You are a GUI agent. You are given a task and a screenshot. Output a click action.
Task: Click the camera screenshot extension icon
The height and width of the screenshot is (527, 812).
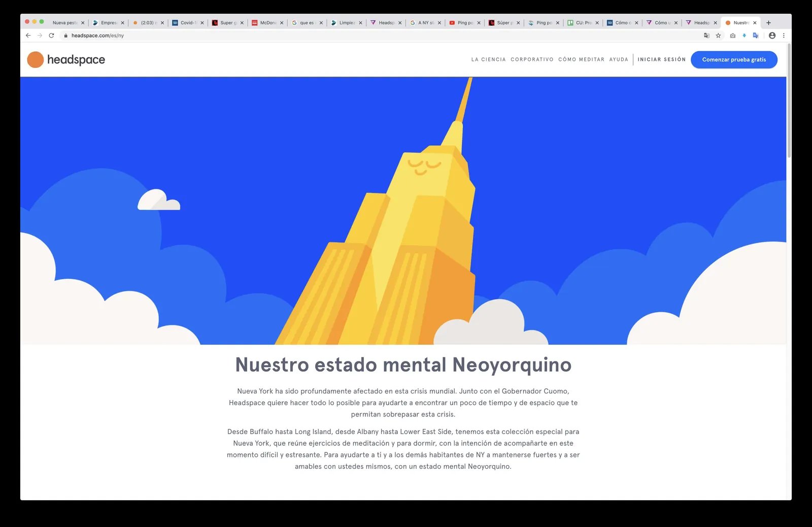pos(732,36)
